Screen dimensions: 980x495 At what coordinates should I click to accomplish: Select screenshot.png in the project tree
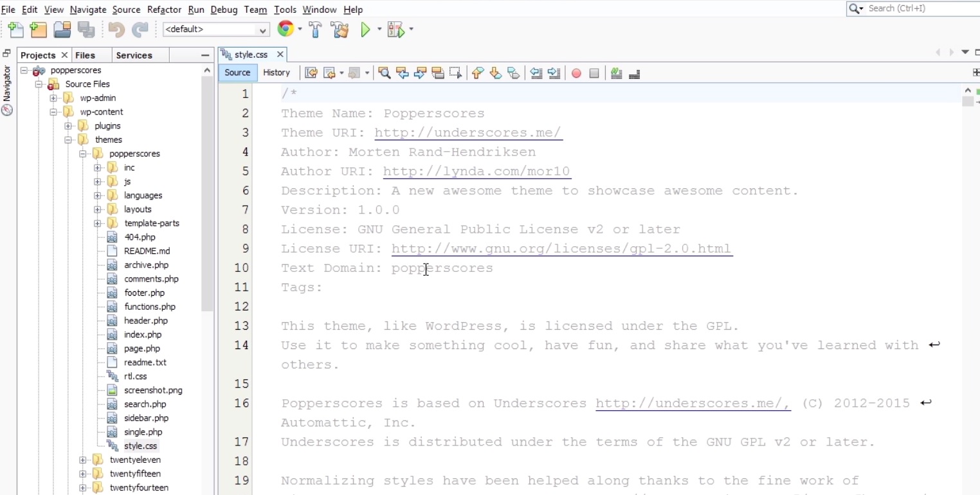[x=153, y=391]
